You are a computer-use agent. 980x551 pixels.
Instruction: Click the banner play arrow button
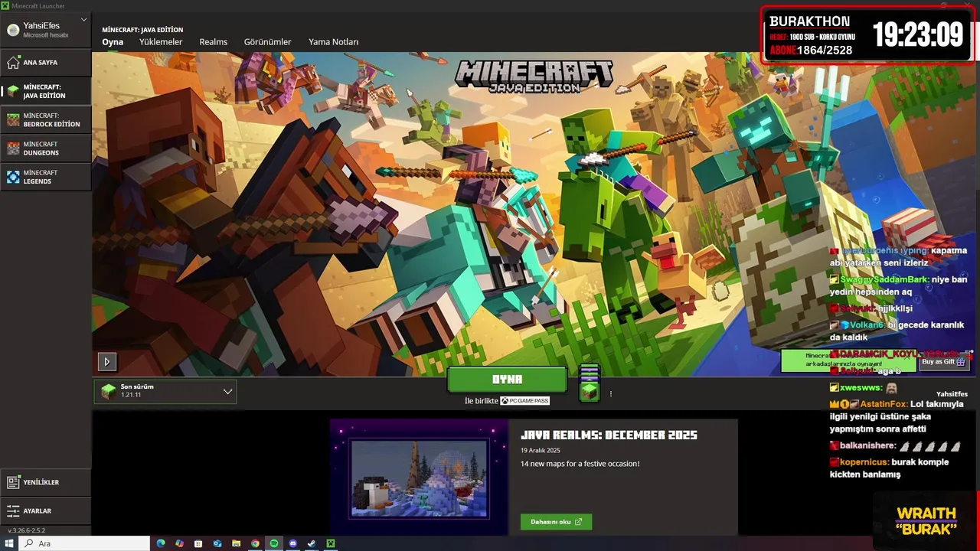pyautogui.click(x=107, y=361)
